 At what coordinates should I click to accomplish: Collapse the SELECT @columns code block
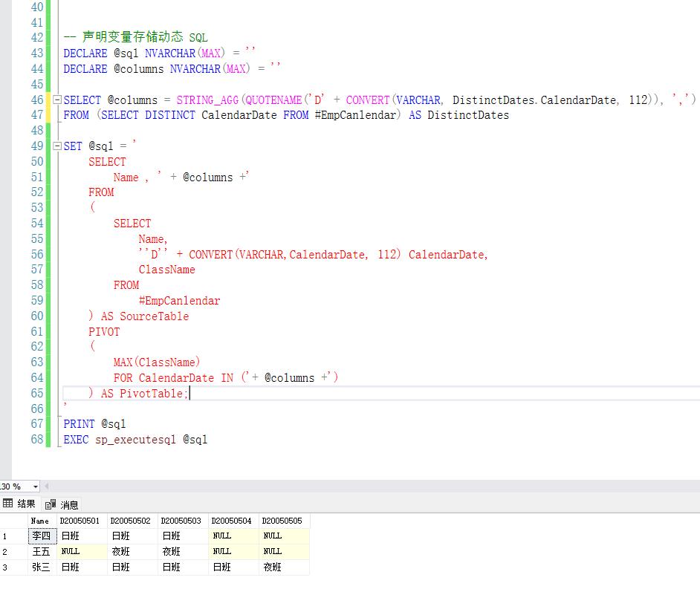tap(57, 100)
